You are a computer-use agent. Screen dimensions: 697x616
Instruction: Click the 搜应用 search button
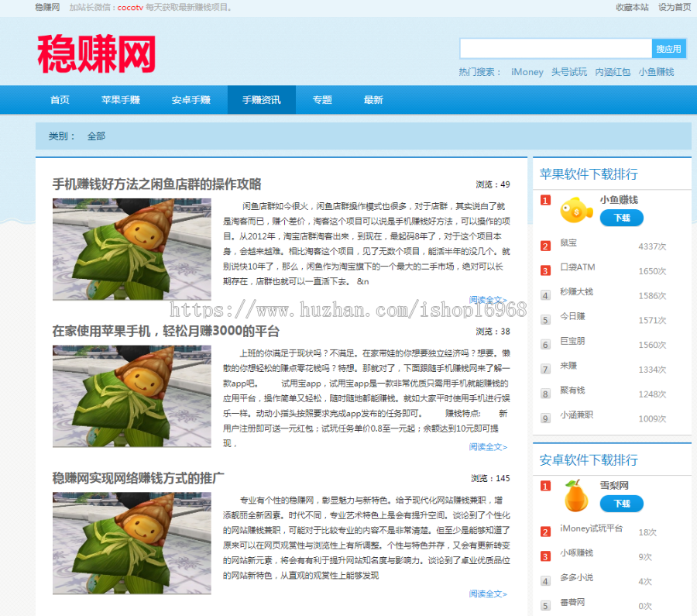670,48
